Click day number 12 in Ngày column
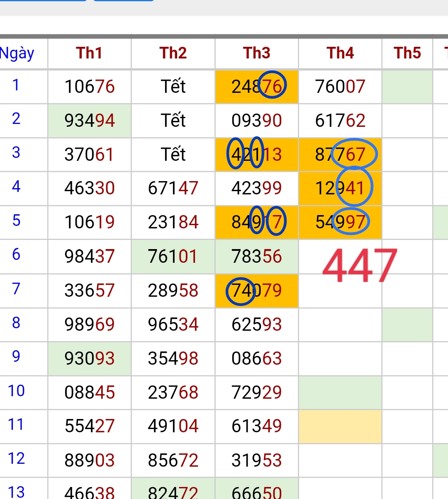Image resolution: width=448 pixels, height=499 pixels. pos(16,459)
